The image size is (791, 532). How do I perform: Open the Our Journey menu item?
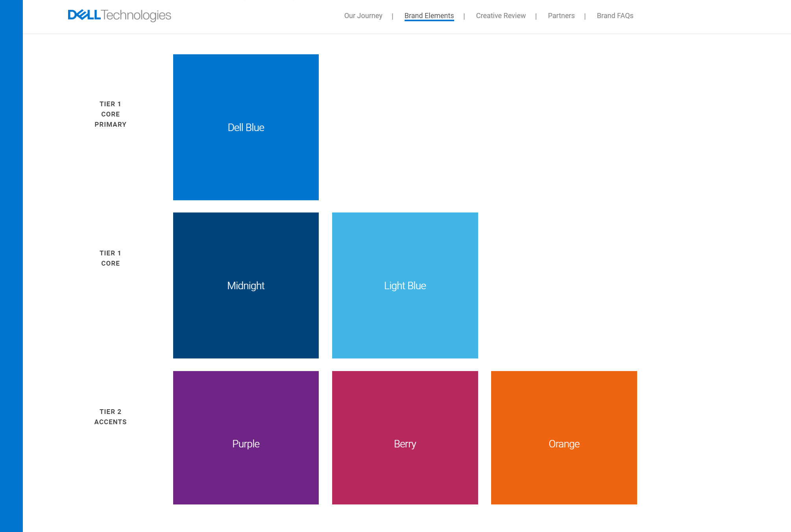[363, 16]
